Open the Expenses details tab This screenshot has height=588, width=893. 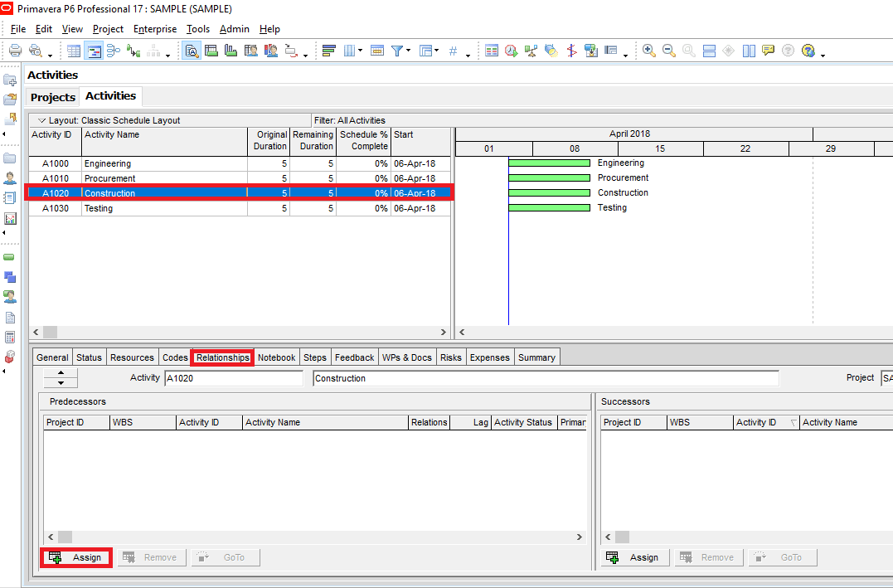[x=490, y=357]
